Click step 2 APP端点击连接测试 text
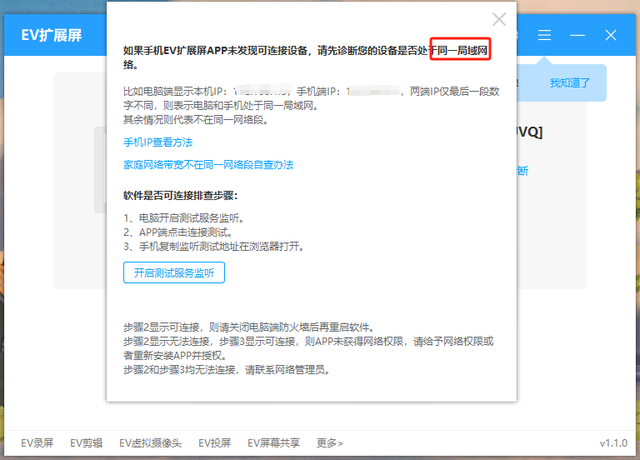Viewport: 640px width, 460px height. pos(178,232)
